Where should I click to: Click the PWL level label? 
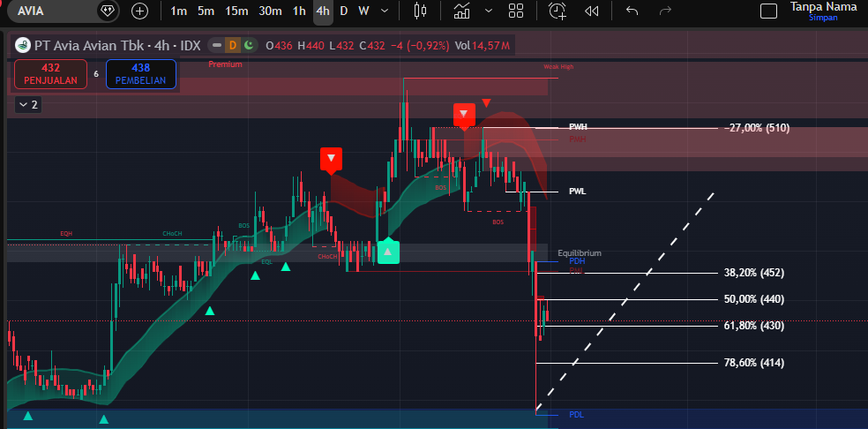tap(578, 192)
